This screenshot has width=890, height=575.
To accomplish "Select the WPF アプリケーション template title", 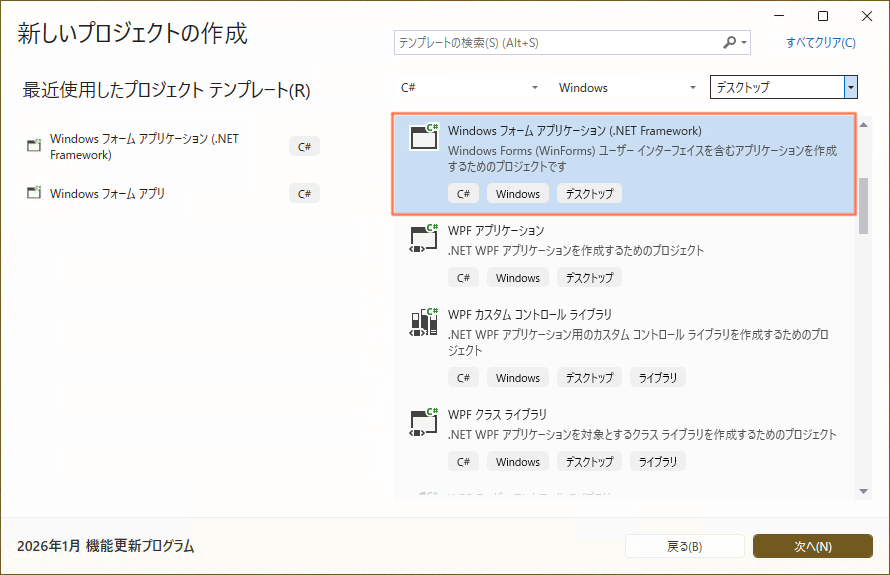I will [496, 230].
